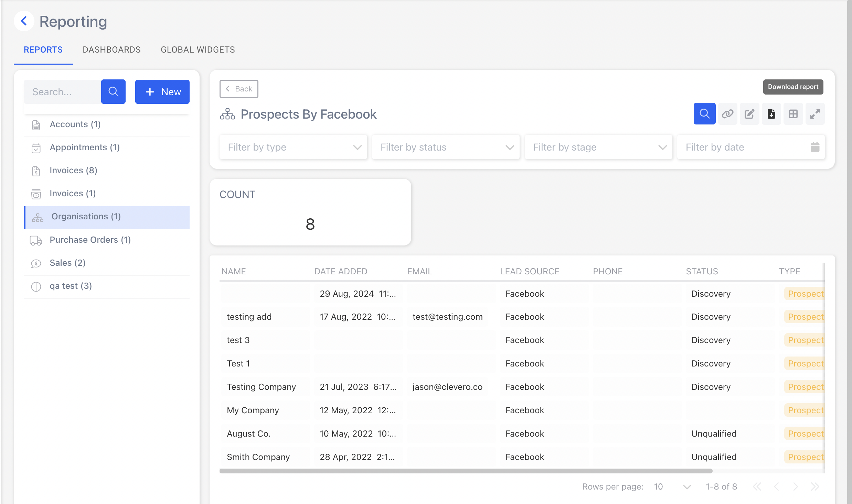Image resolution: width=852 pixels, height=504 pixels.
Task: Click the Accounts document icon
Action: pos(36,125)
